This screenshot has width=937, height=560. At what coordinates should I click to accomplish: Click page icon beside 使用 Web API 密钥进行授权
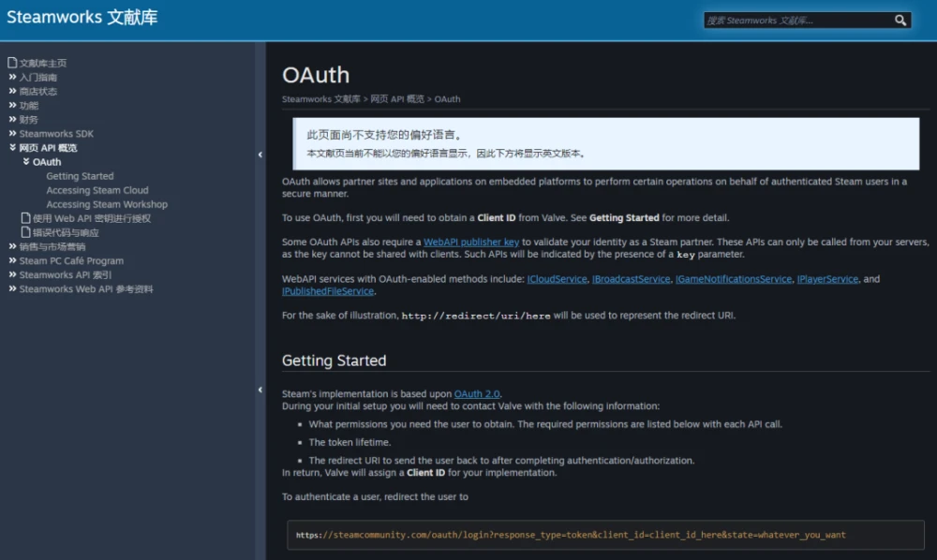coord(25,218)
